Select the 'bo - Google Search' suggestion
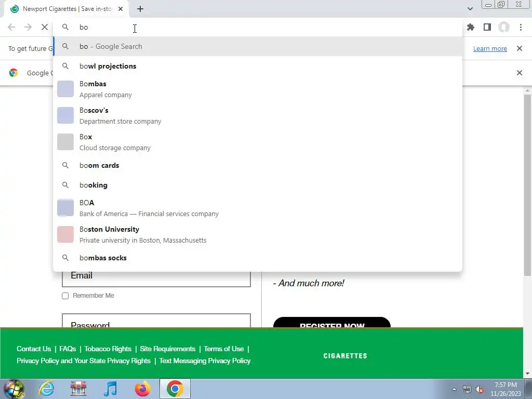The width and height of the screenshot is (532, 399). [258, 46]
